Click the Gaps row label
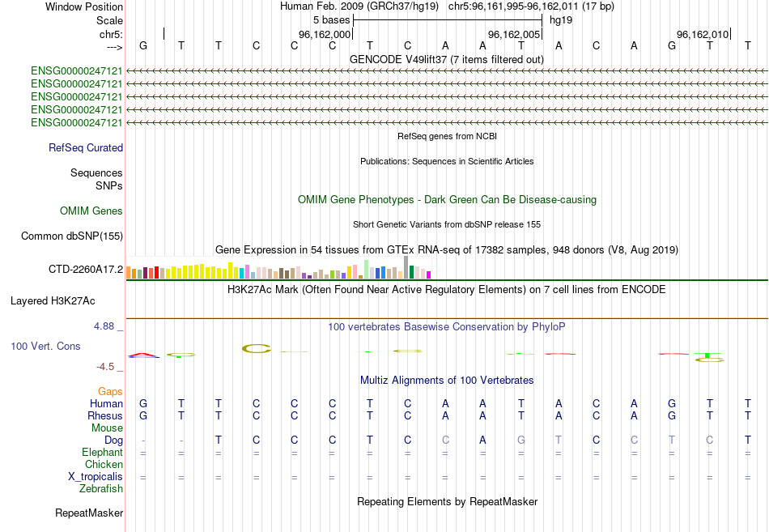The width and height of the screenshot is (769, 532). tap(110, 392)
